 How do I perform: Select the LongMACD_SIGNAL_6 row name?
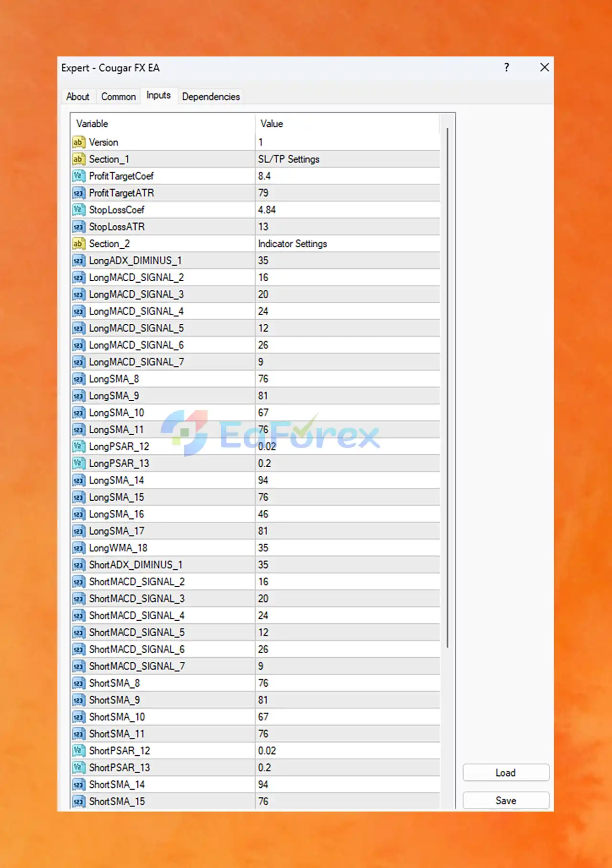[136, 345]
